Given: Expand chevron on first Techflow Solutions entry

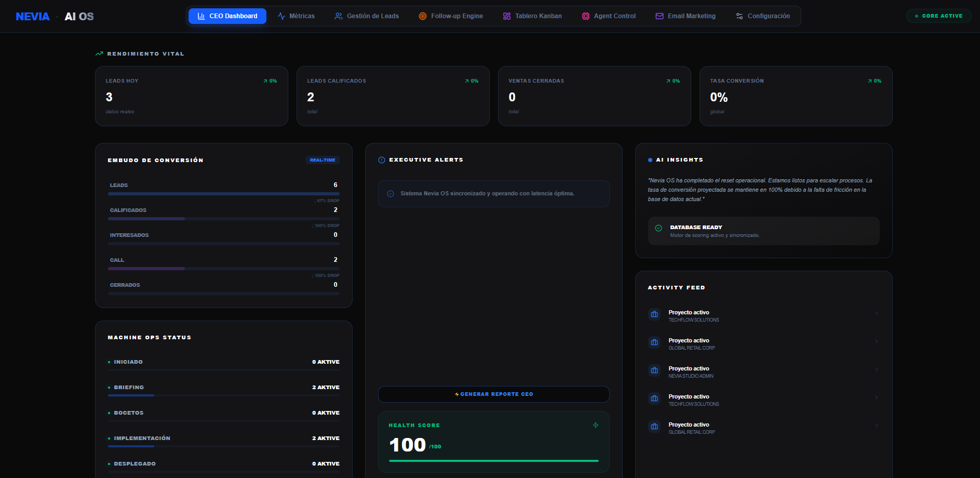Looking at the screenshot, I should (877, 313).
